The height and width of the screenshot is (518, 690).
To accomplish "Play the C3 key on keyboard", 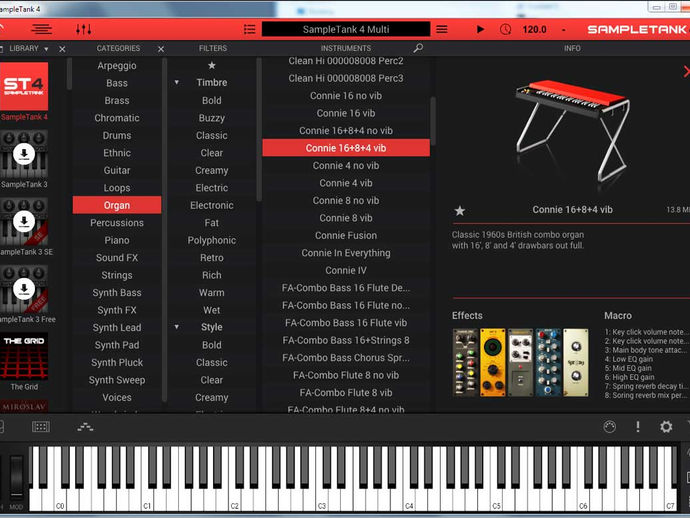I will click(323, 500).
